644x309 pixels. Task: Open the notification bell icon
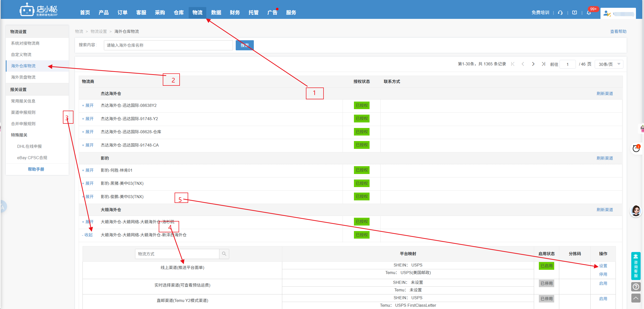coord(589,13)
